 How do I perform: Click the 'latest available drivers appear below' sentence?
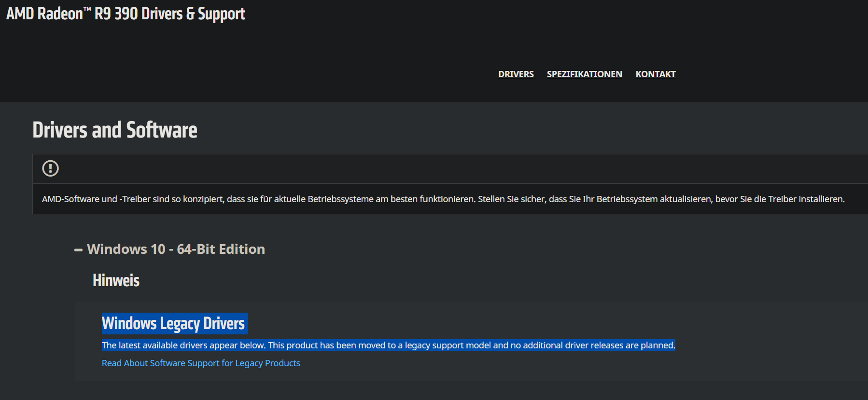click(388, 345)
